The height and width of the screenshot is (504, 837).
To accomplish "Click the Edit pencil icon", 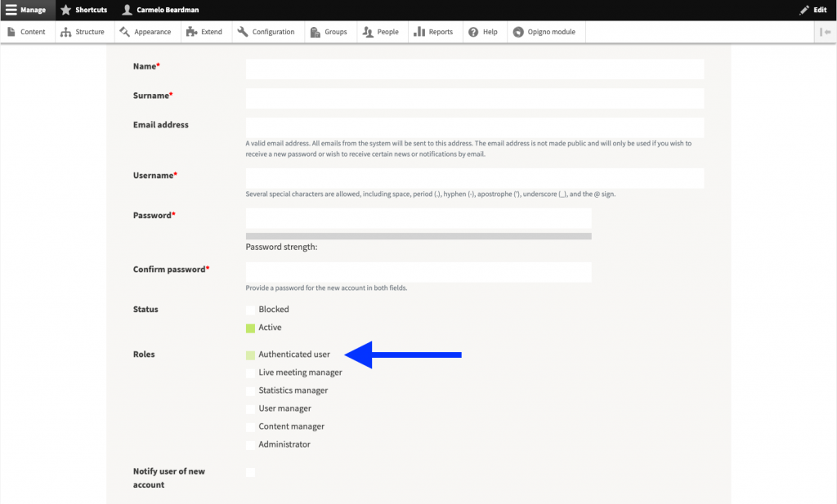I will pos(804,10).
